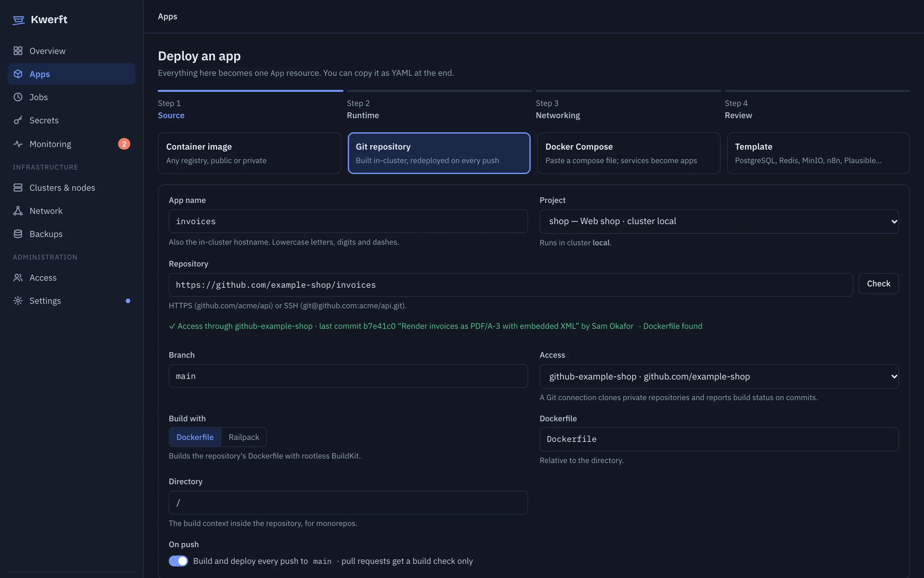Viewport: 924px width, 578px height.
Task: Click the Secrets key icon
Action: pyautogui.click(x=18, y=120)
